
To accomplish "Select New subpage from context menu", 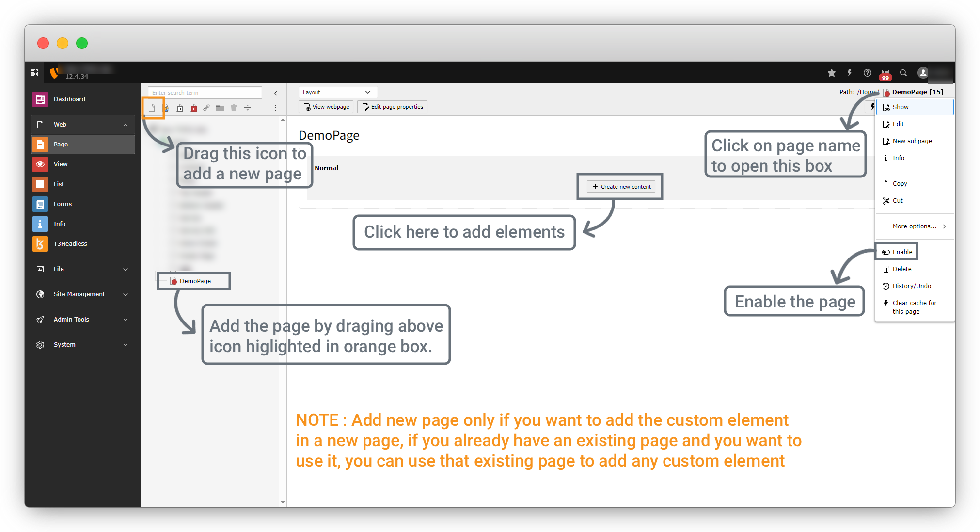I will 912,141.
